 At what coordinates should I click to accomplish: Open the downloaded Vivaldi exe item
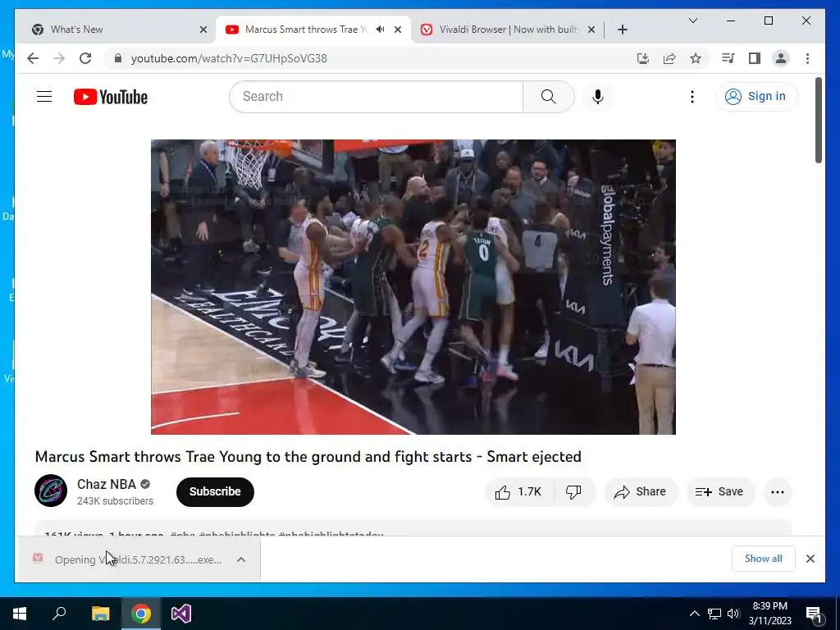click(127, 559)
